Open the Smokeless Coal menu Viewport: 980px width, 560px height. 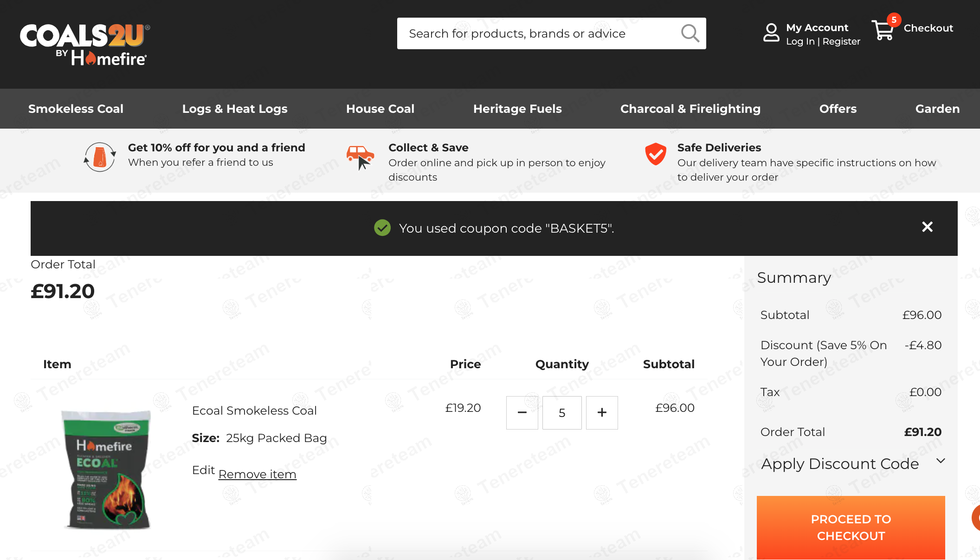pos(76,109)
